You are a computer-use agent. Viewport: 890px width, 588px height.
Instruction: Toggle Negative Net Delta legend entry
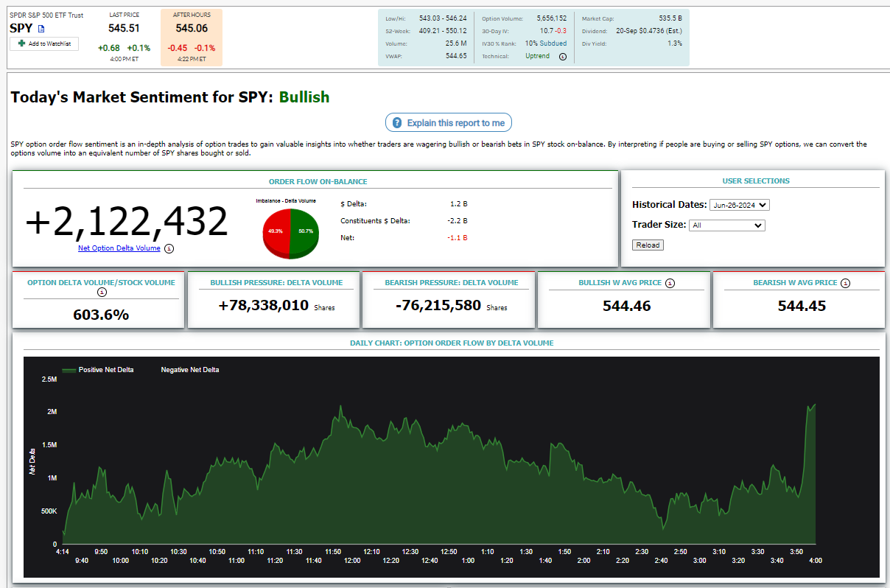[189, 370]
